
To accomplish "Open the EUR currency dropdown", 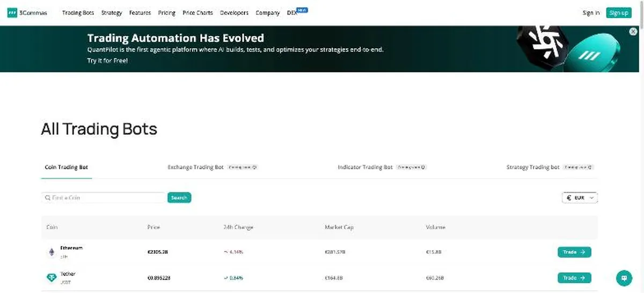I will click(x=580, y=198).
